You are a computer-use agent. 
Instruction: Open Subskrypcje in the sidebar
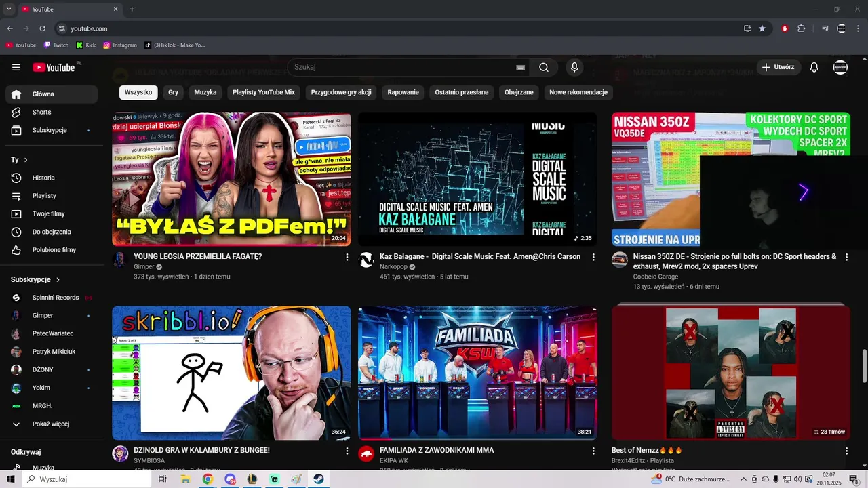(x=52, y=130)
